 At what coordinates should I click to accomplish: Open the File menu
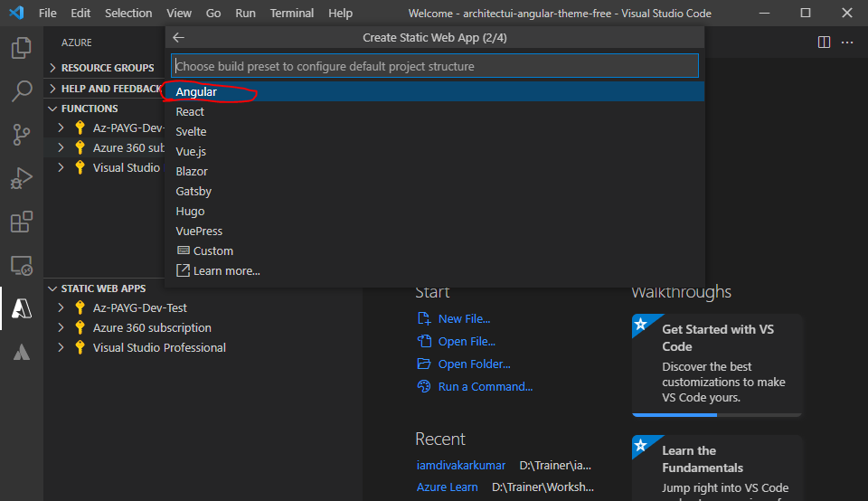48,13
